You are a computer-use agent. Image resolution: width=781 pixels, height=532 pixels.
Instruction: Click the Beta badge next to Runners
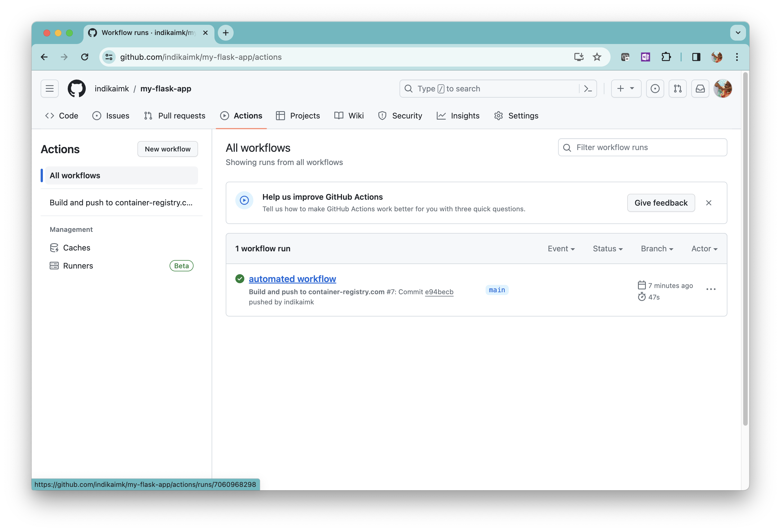tap(181, 266)
